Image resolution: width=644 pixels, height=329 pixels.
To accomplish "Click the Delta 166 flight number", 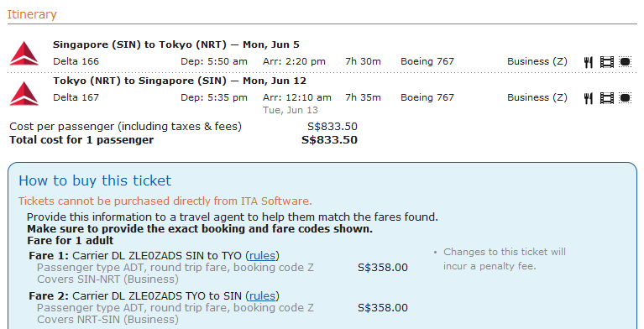I will coord(76,61).
